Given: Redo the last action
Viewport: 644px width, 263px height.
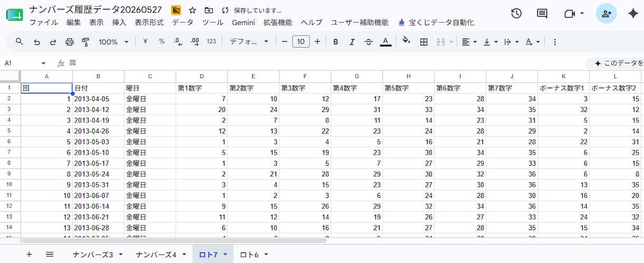Looking at the screenshot, I should [53, 42].
